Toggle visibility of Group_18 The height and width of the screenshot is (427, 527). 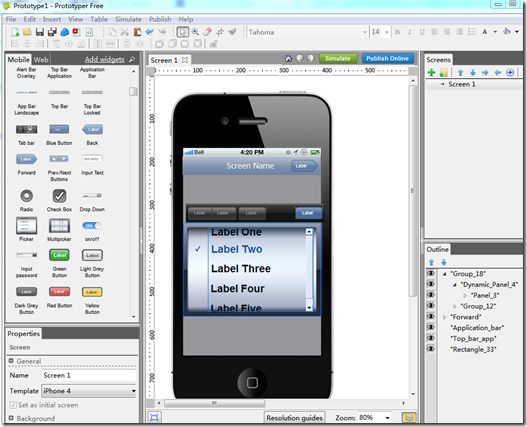(431, 273)
